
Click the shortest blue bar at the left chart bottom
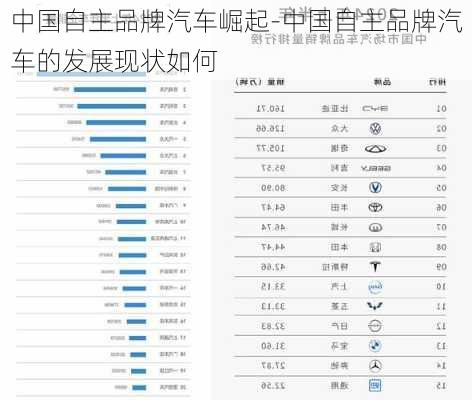coord(139,387)
